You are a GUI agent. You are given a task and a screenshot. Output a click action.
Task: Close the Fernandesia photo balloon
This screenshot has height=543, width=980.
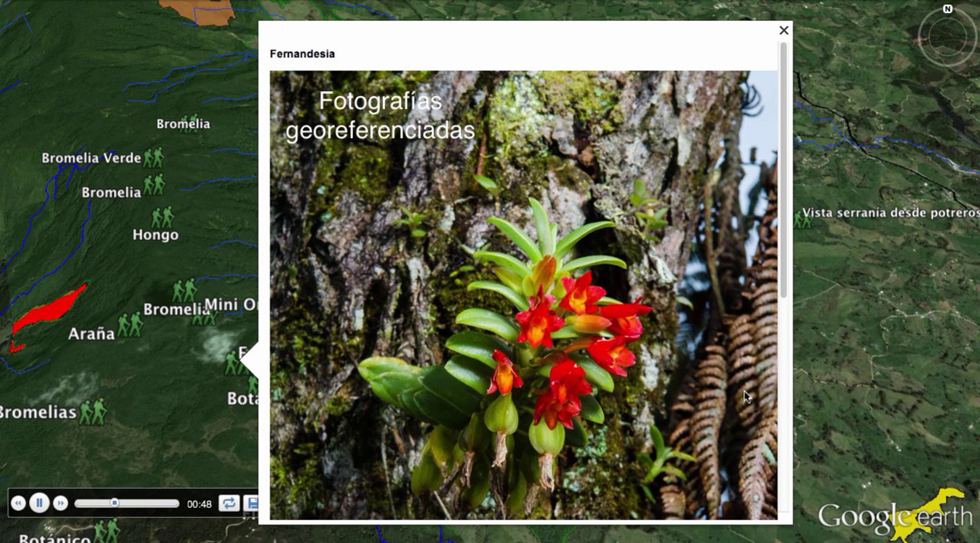(784, 30)
